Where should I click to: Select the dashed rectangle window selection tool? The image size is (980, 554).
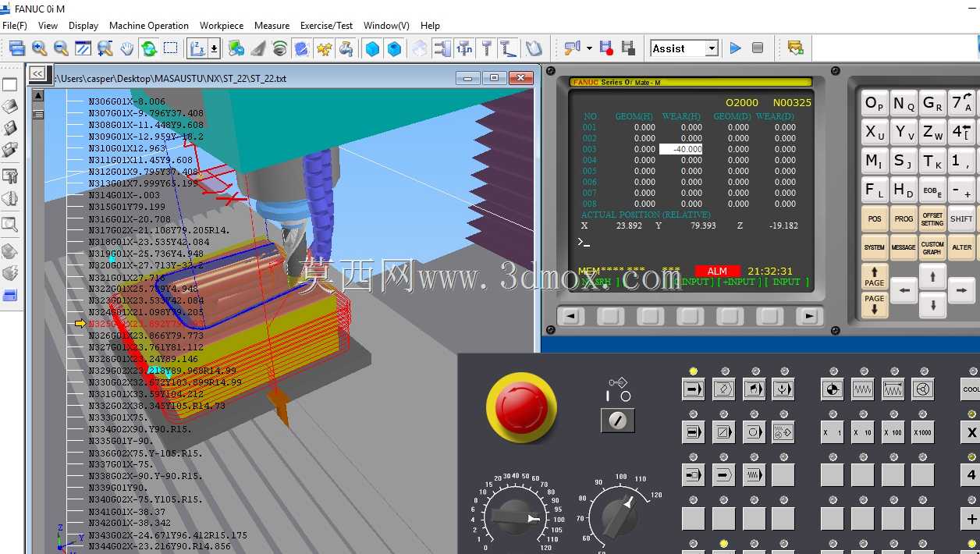171,48
